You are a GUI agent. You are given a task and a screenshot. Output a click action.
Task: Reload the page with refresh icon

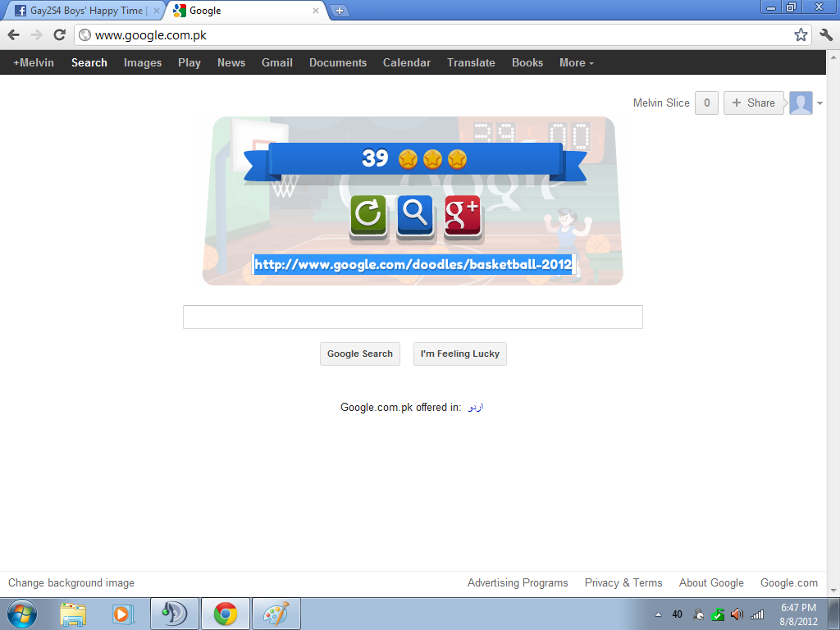point(59,35)
